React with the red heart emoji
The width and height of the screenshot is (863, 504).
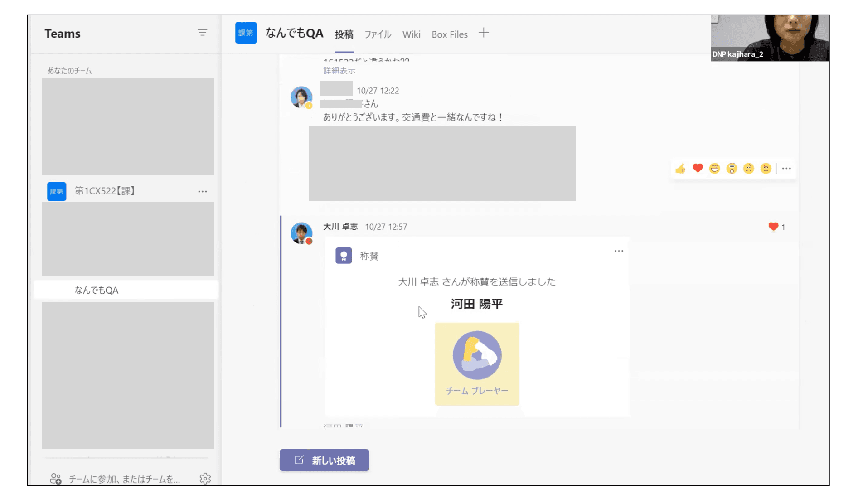pyautogui.click(x=698, y=169)
